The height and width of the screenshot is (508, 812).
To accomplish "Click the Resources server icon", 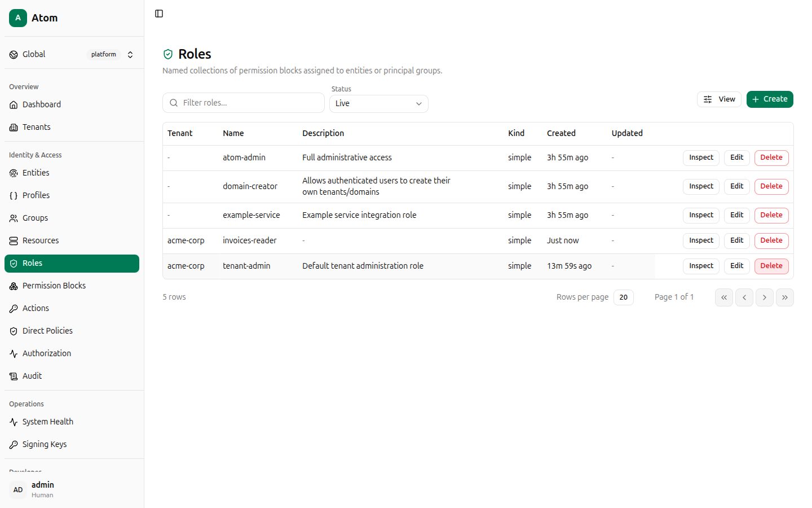I will click(14, 241).
